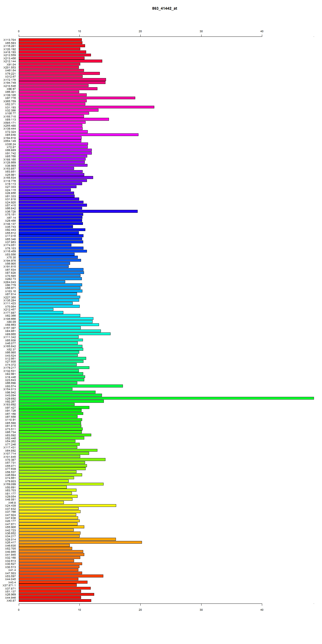Select the X155.534 label
322x644 pixels.
(9, 178)
